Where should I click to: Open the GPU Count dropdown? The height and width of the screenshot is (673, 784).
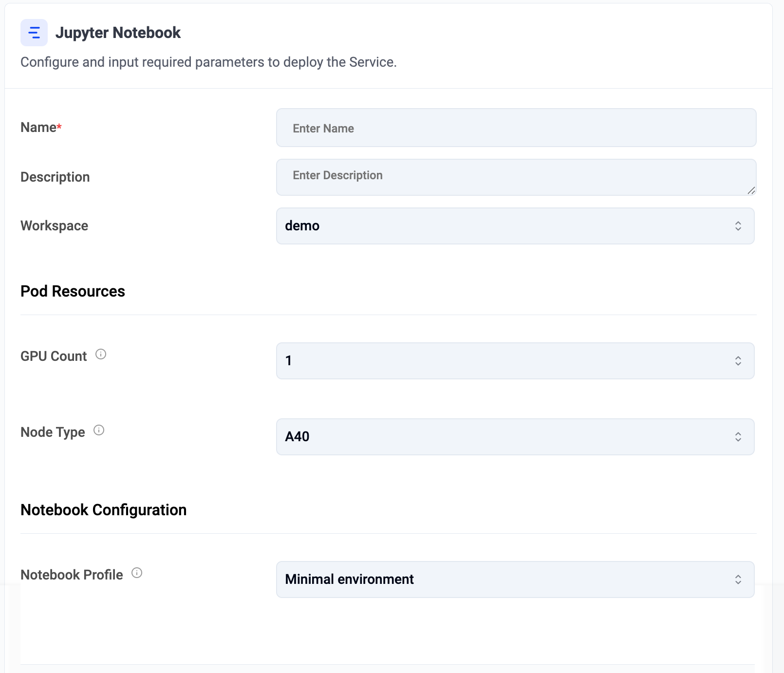[x=515, y=361]
